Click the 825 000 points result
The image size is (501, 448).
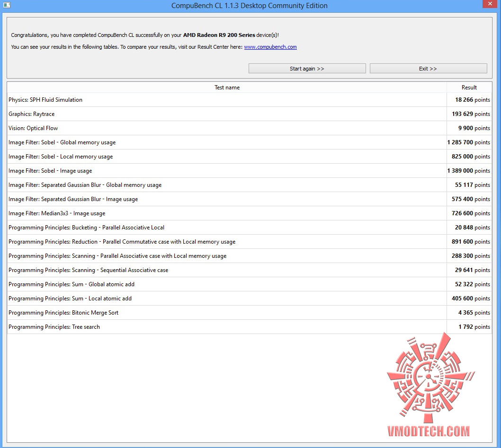click(x=471, y=157)
